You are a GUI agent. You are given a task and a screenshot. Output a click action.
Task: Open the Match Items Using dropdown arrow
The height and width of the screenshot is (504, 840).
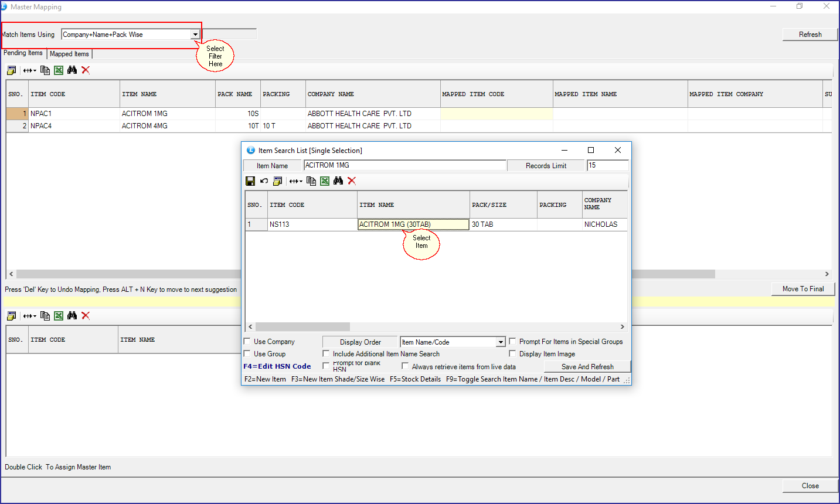[x=195, y=35]
